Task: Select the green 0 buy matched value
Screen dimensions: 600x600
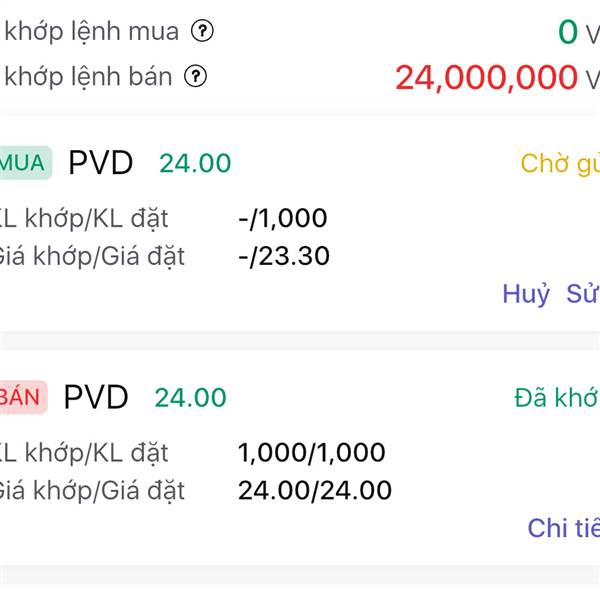Action: [x=568, y=32]
